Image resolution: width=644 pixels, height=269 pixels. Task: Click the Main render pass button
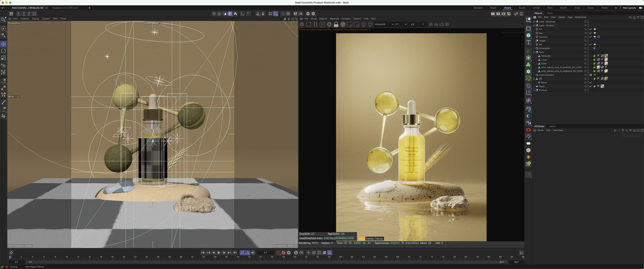point(362,239)
